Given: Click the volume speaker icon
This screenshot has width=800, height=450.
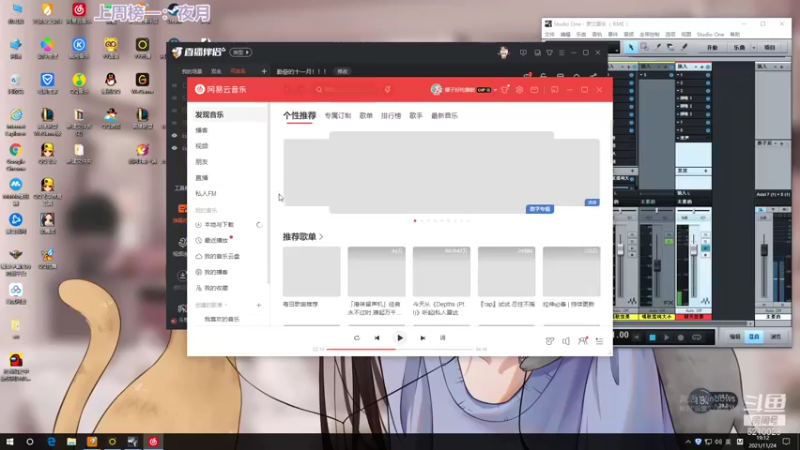Looking at the screenshot, I should (566, 341).
